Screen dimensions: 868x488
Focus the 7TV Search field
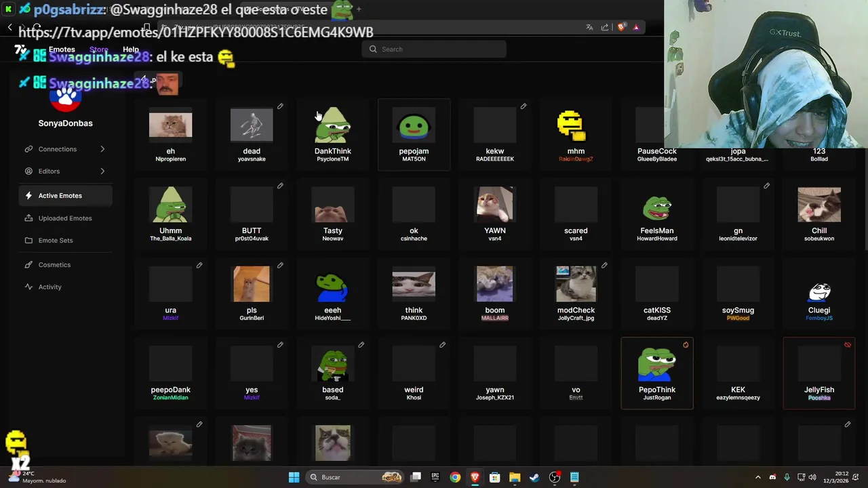[x=434, y=49]
